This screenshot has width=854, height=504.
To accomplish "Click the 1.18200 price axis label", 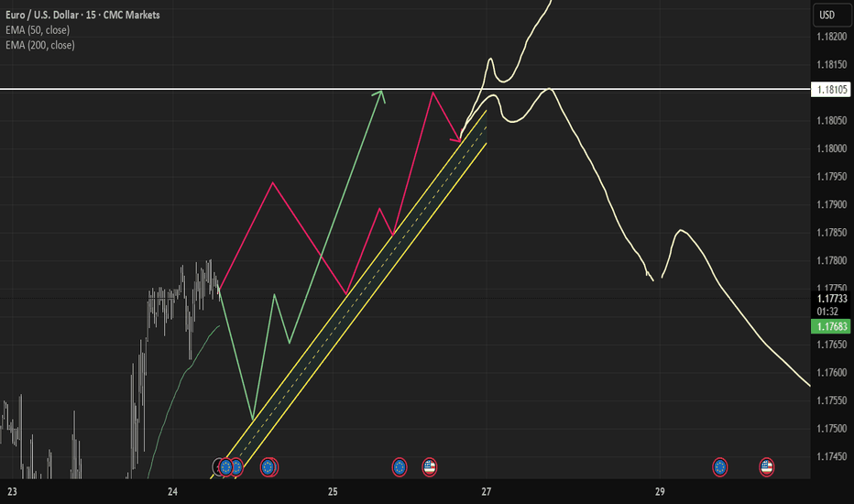I will 832,37.
